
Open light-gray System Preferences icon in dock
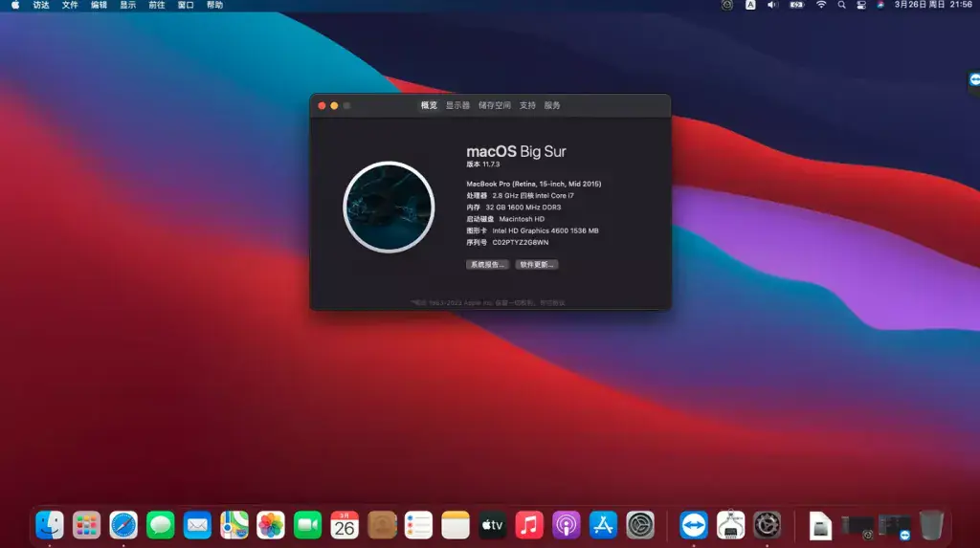[x=640, y=525]
